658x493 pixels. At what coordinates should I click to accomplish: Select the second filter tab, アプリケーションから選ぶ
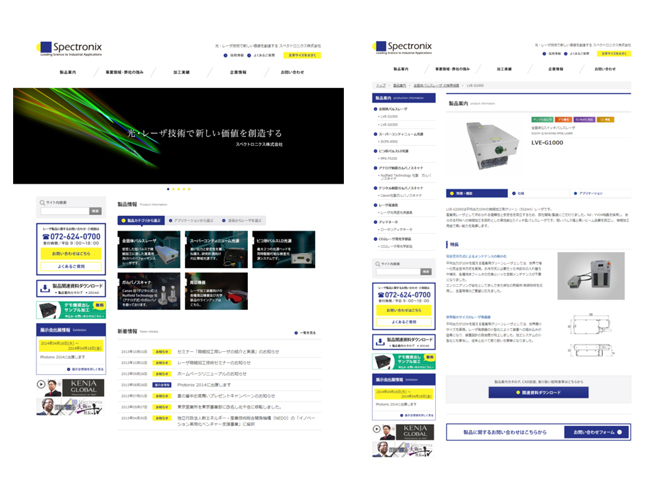[x=192, y=220]
